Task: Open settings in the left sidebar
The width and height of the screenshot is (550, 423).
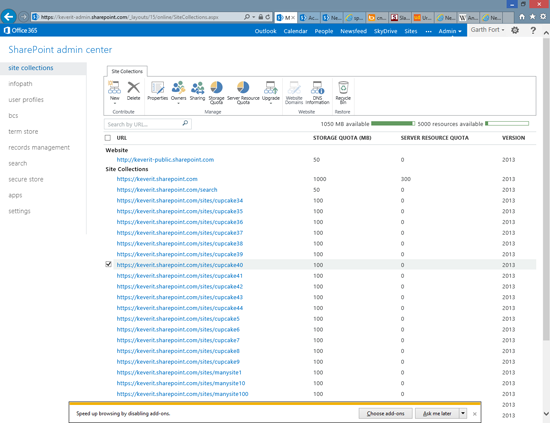Action: 19,211
